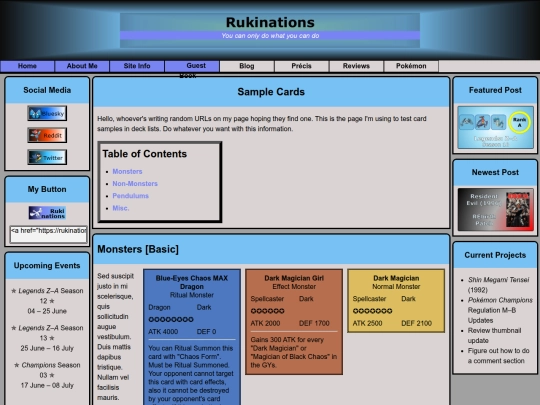
Task: Select the Dark Magician Girl card title
Action: pyautogui.click(x=294, y=278)
